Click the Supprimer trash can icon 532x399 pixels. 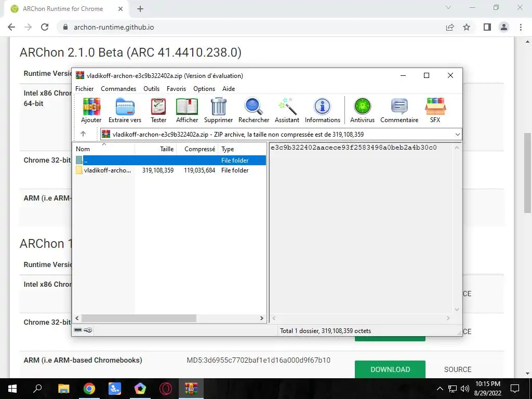[x=219, y=110]
